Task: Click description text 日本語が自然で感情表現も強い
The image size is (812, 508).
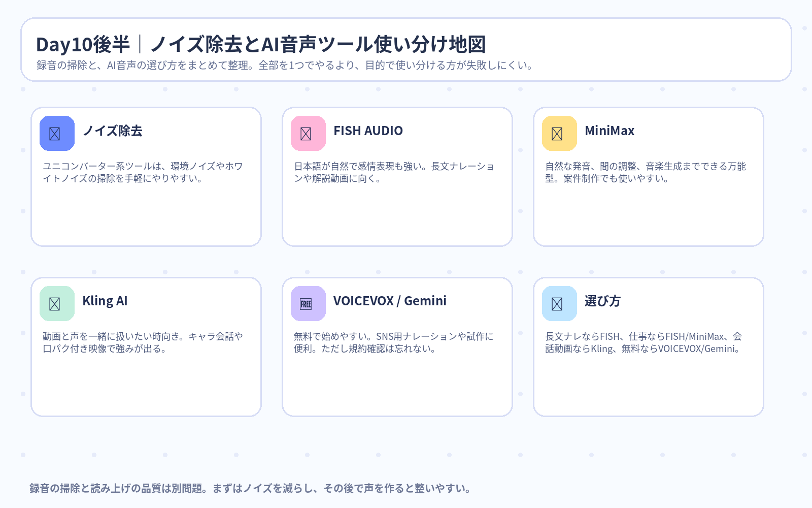Action: pos(394,172)
